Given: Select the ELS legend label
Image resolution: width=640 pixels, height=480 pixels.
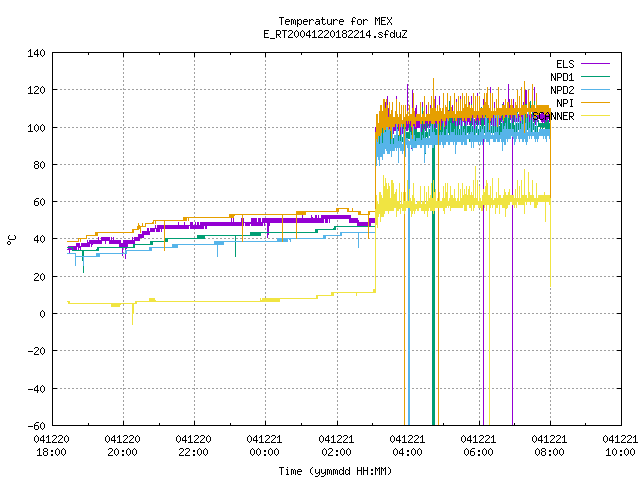Looking at the screenshot, I should click(565, 64).
